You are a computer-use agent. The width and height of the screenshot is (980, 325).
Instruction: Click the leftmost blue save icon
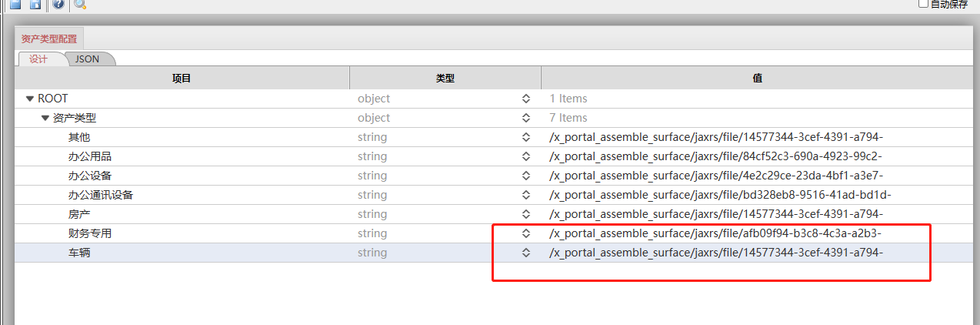15,4
